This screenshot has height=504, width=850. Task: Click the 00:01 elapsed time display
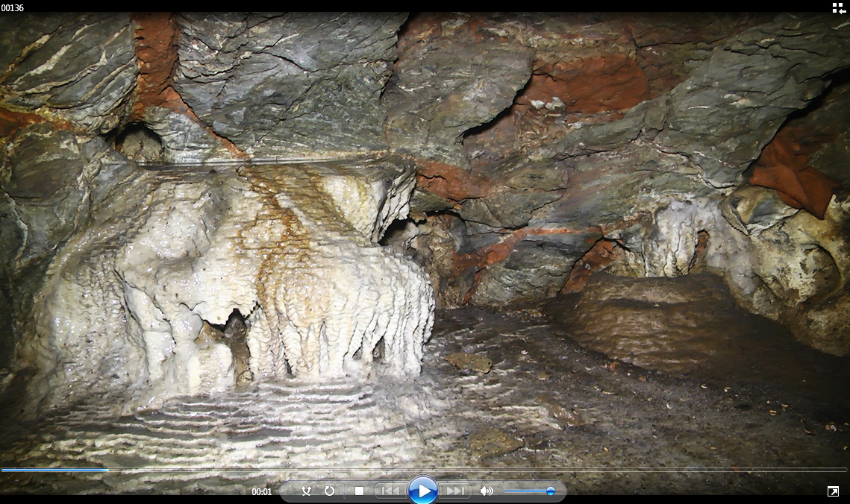pos(261,491)
